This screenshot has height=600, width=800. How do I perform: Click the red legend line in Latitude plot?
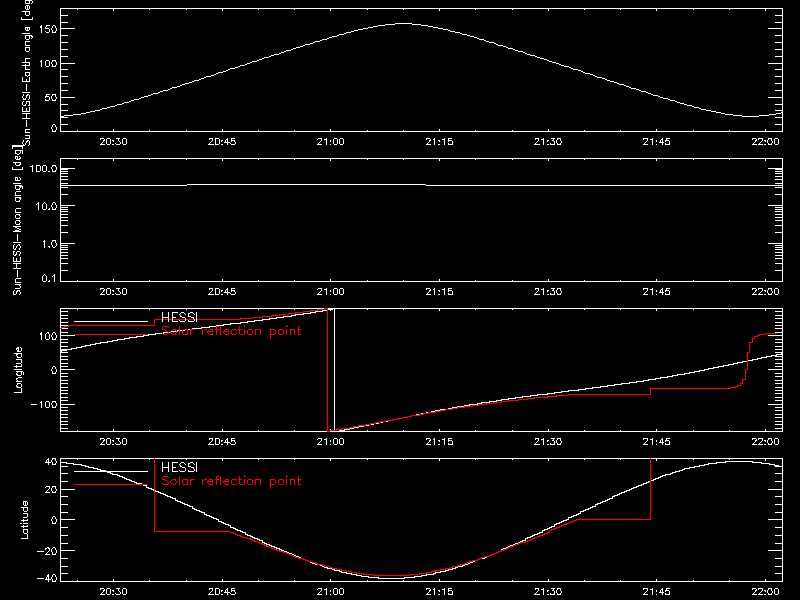[x=111, y=485]
